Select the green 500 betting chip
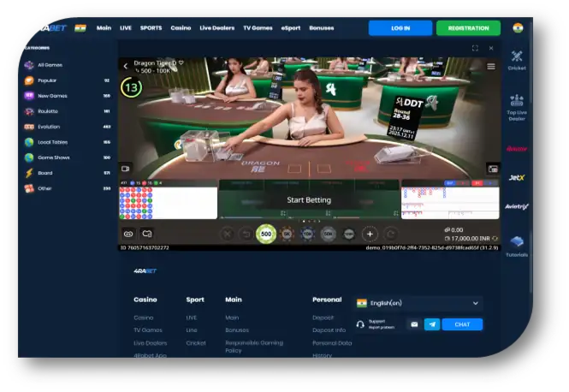Image resolution: width=569 pixels, height=392 pixels. pos(266,234)
